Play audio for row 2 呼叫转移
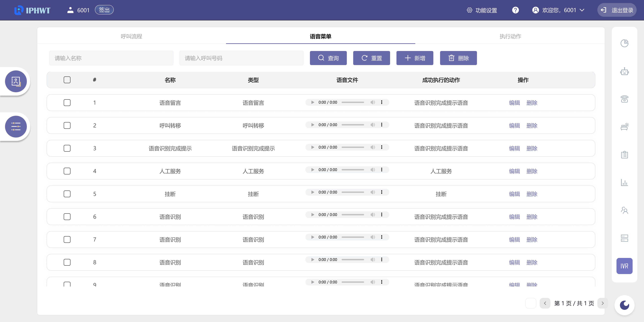 pyautogui.click(x=312, y=125)
